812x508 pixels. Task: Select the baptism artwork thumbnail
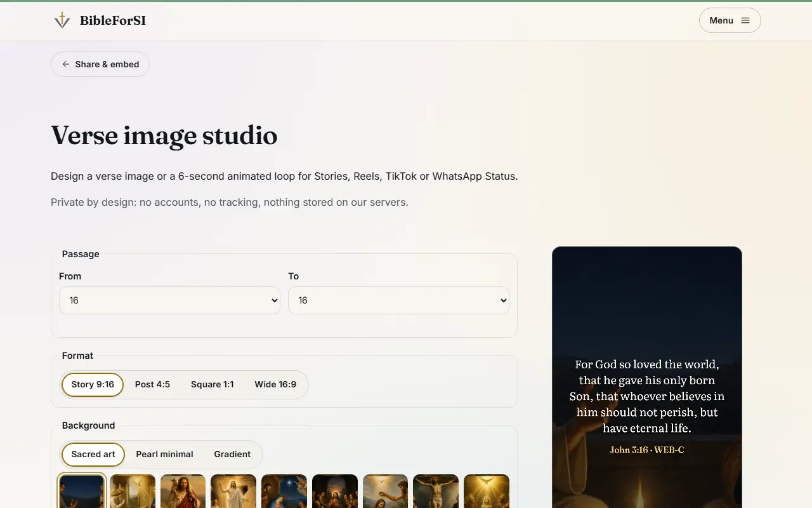(x=385, y=491)
